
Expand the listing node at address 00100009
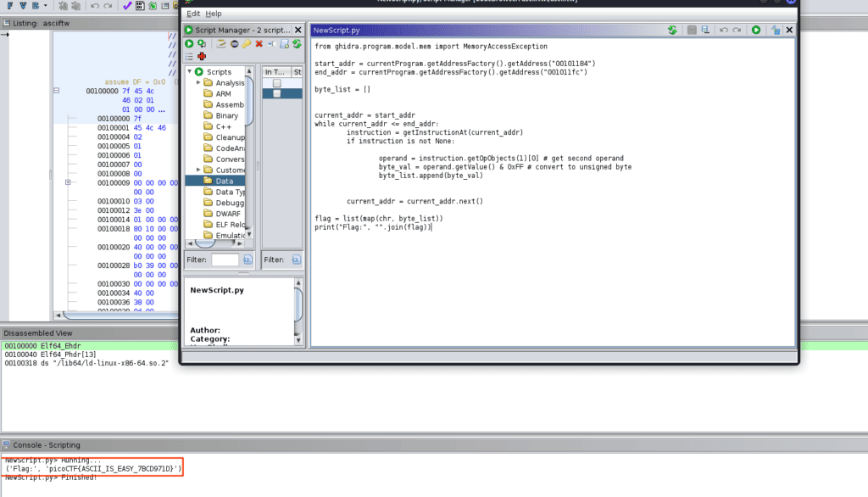click(x=68, y=182)
